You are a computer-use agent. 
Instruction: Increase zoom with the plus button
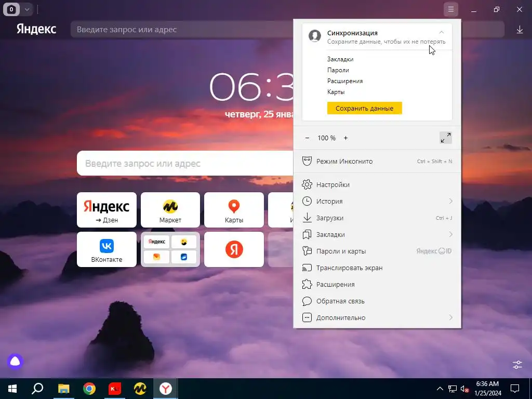tap(345, 138)
